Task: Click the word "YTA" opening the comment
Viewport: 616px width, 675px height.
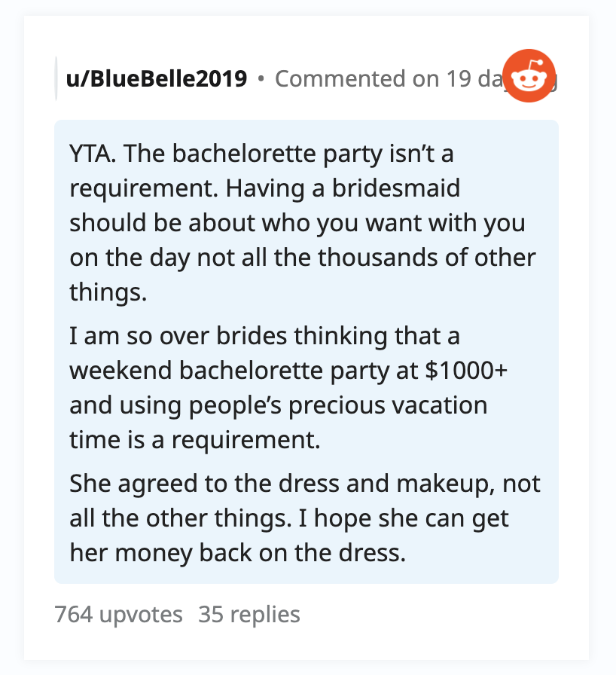Action: click(90, 153)
